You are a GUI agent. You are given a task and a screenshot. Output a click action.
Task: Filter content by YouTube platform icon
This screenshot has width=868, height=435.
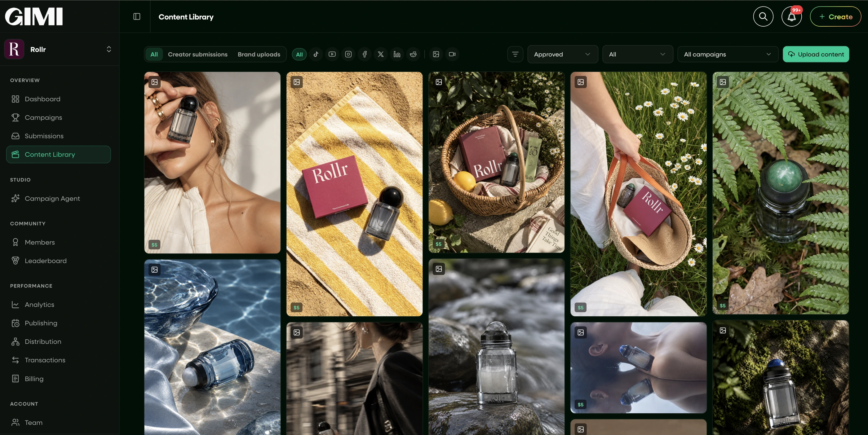point(332,54)
